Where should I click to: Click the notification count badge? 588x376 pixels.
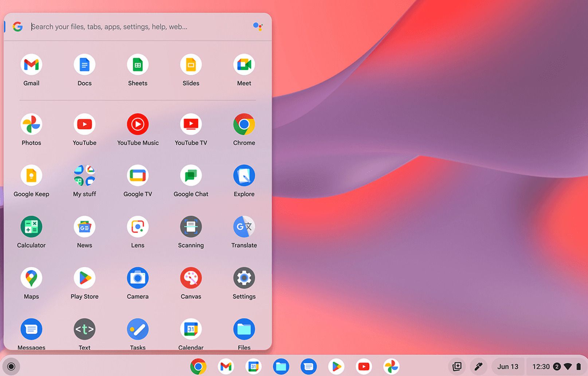pos(557,367)
